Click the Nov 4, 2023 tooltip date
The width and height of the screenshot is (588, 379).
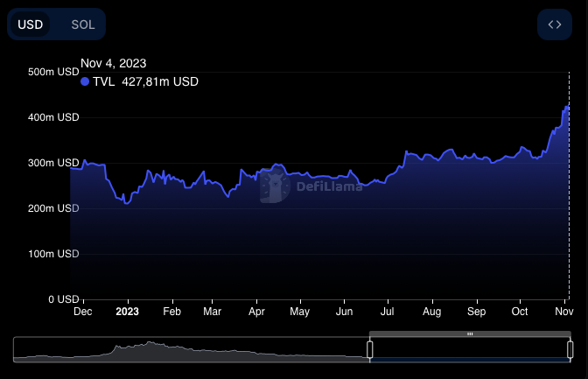click(114, 63)
